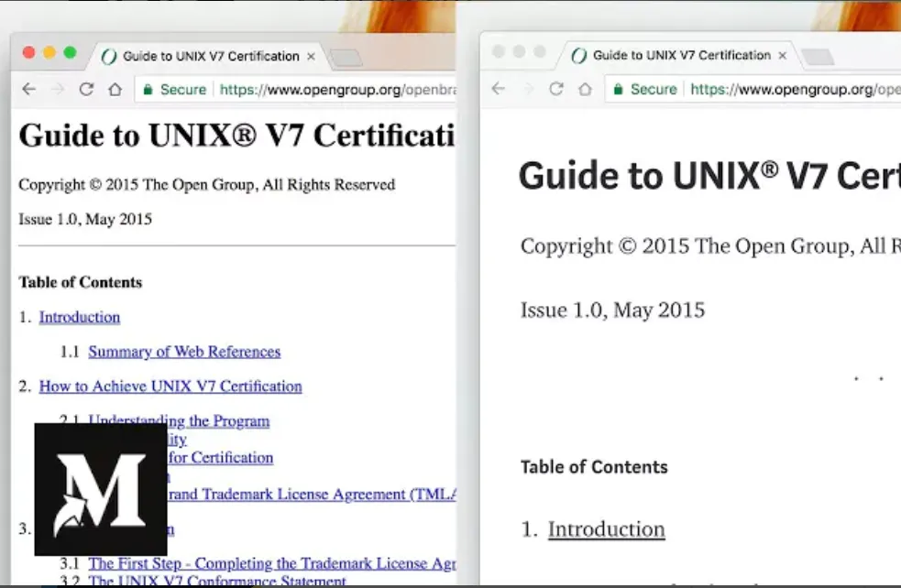
Task: Click the Secure padlock in right window
Action: (619, 89)
